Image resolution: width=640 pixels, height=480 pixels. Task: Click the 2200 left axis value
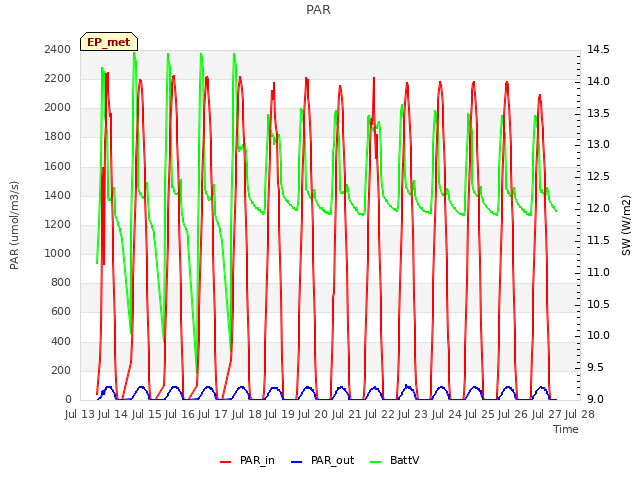coord(58,78)
